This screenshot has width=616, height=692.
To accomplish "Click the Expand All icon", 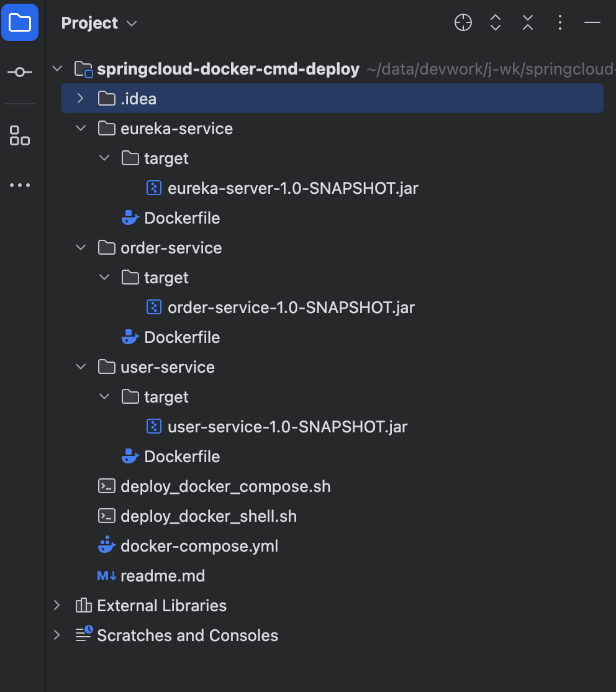I will tap(495, 22).
